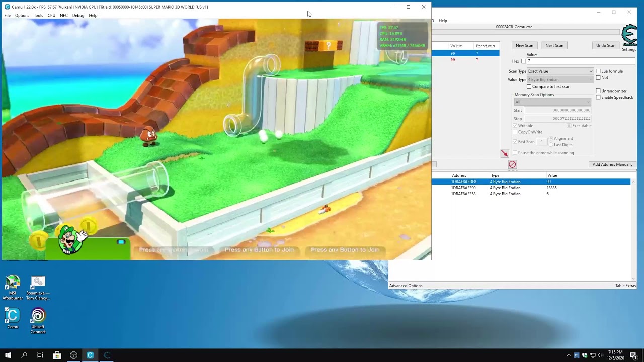Open Cemu Options menu
Screen dimensions: 644x362
pos(22,16)
